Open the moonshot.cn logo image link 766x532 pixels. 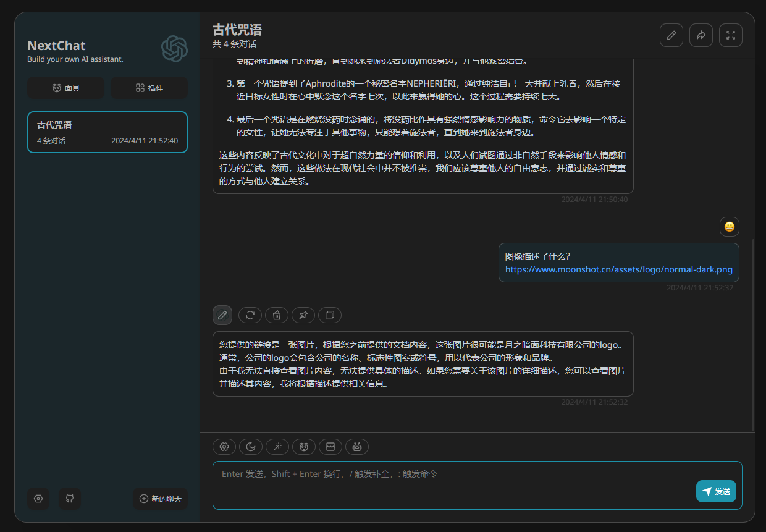[x=620, y=270]
